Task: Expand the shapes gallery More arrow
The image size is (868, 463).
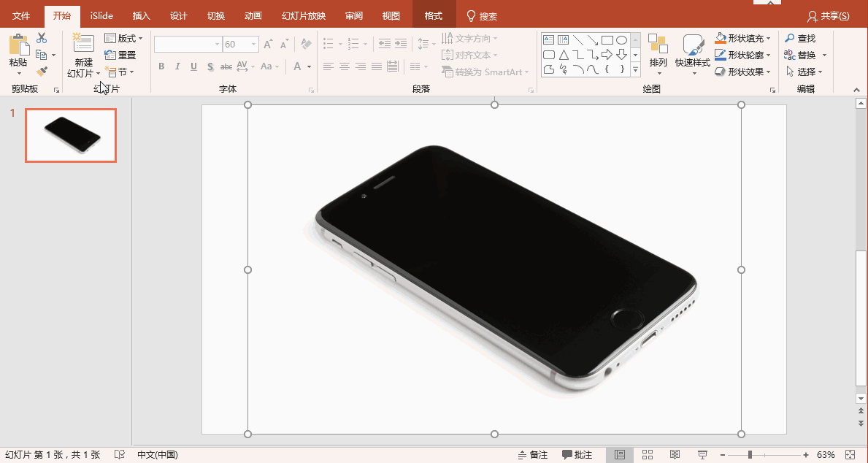Action: [x=635, y=70]
